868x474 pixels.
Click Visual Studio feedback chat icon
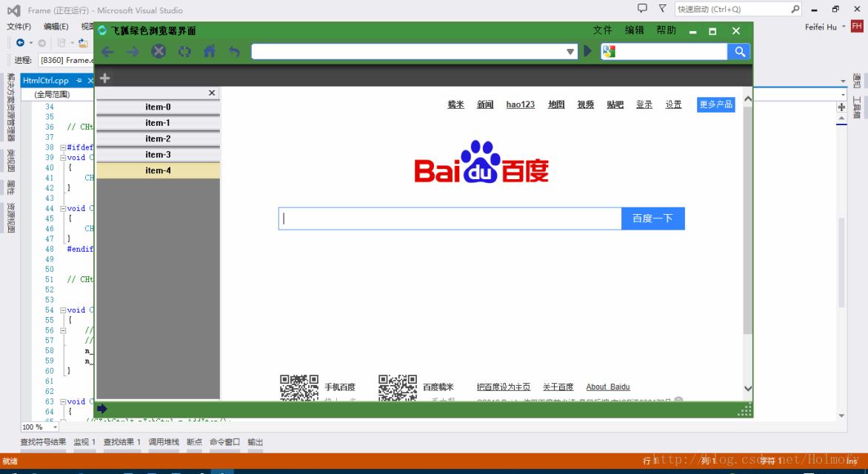(642, 8)
